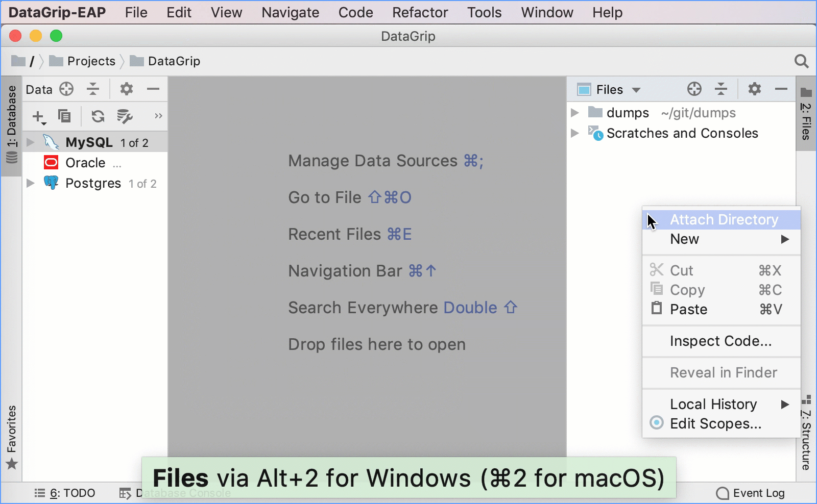This screenshot has height=504, width=817.
Task: Select Paste in the context menu
Action: click(x=721, y=309)
